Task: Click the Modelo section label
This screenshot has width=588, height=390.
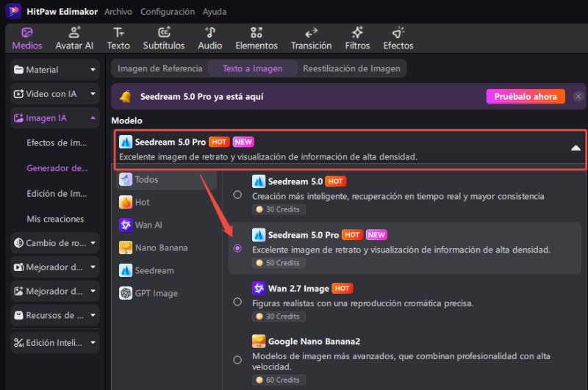Action: [x=126, y=120]
